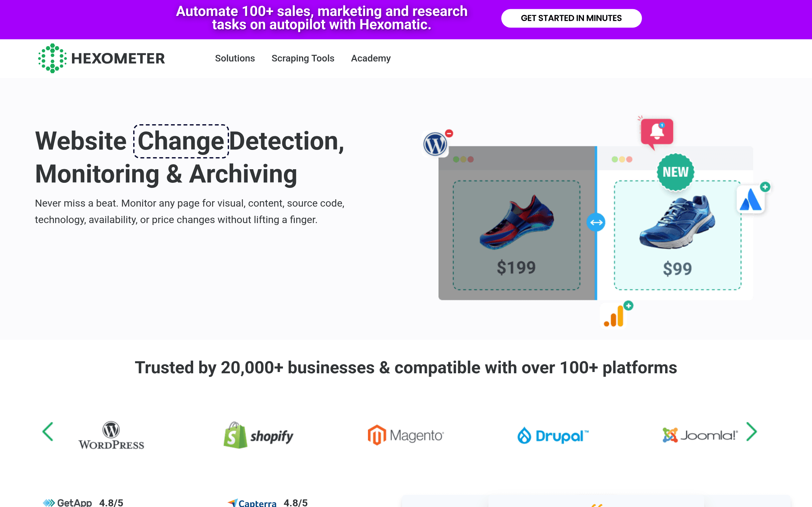Open the Solutions menu

pyautogui.click(x=235, y=58)
